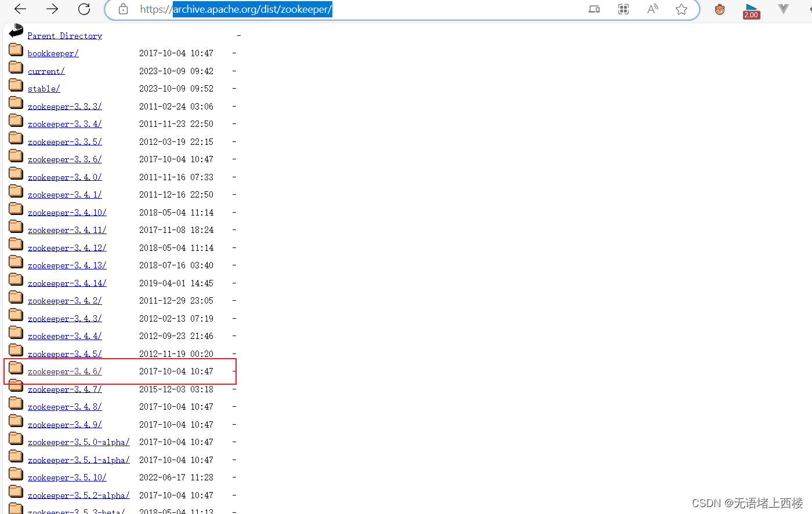This screenshot has width=812, height=514.
Task: Click the screen cast icon in address bar
Action: click(x=594, y=9)
